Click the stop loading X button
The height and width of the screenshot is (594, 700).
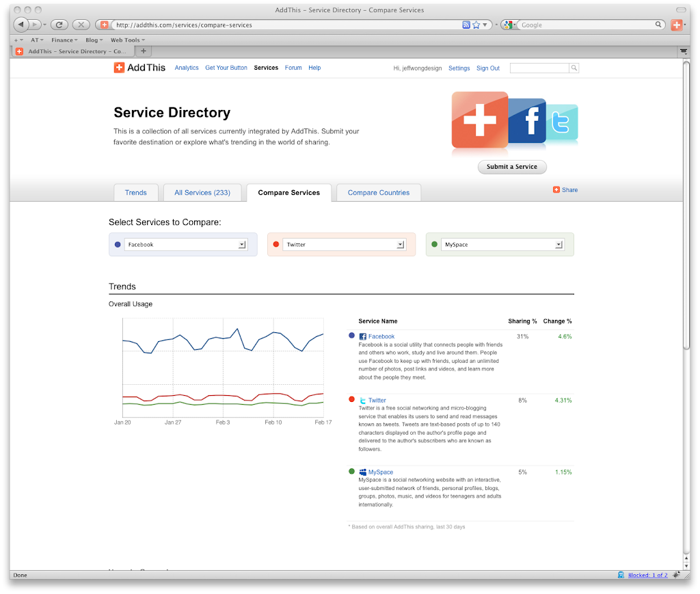(81, 25)
